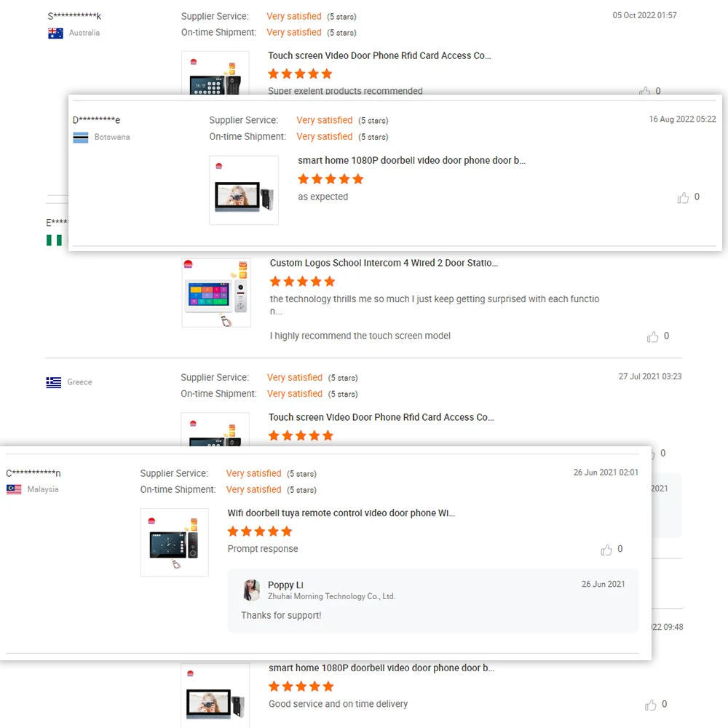Open "Custom Logos School Intercom" product link
Viewport: 728px width, 728px height.
coord(384,264)
